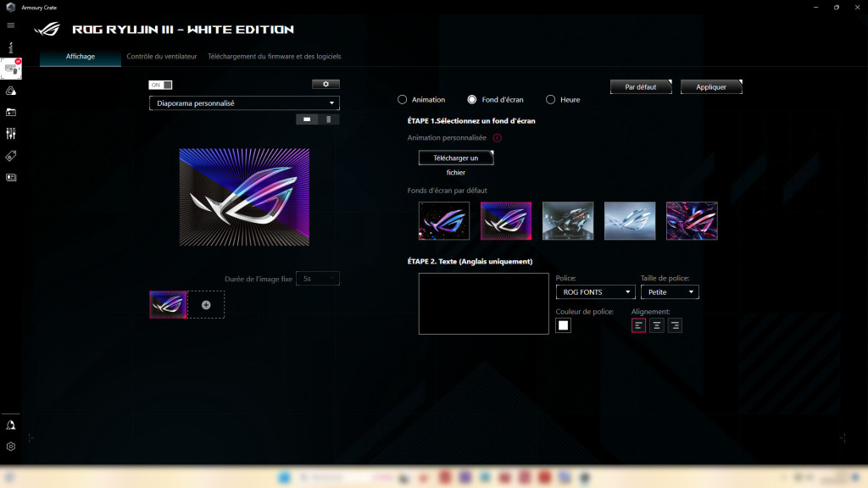Select center text alignment under Alignement
Screen dimensions: 868x488
(656, 324)
